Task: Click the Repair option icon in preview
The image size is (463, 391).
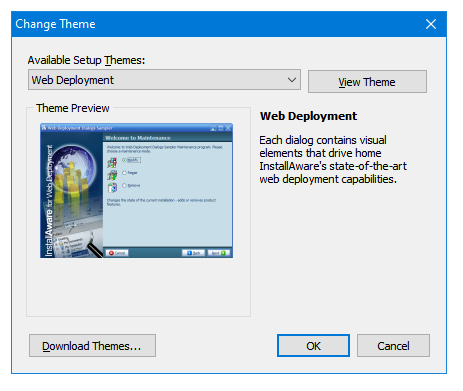Action: [112, 175]
